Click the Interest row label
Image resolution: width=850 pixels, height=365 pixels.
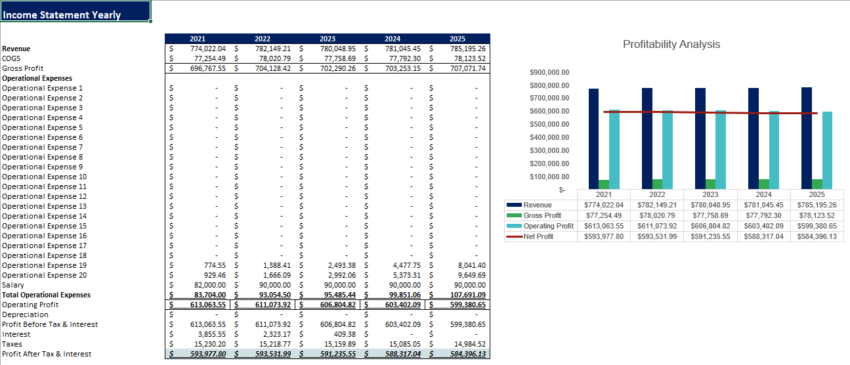coord(15,334)
